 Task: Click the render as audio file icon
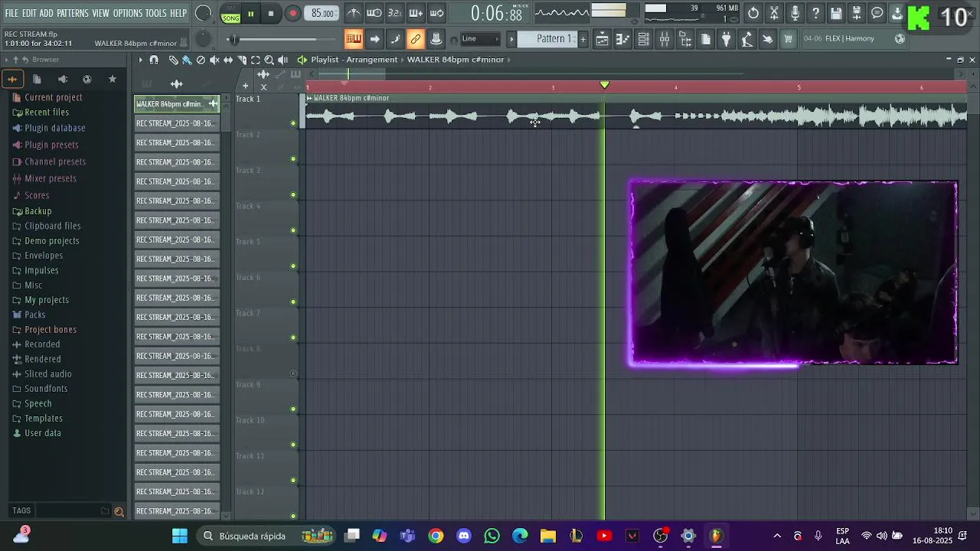[x=857, y=13]
